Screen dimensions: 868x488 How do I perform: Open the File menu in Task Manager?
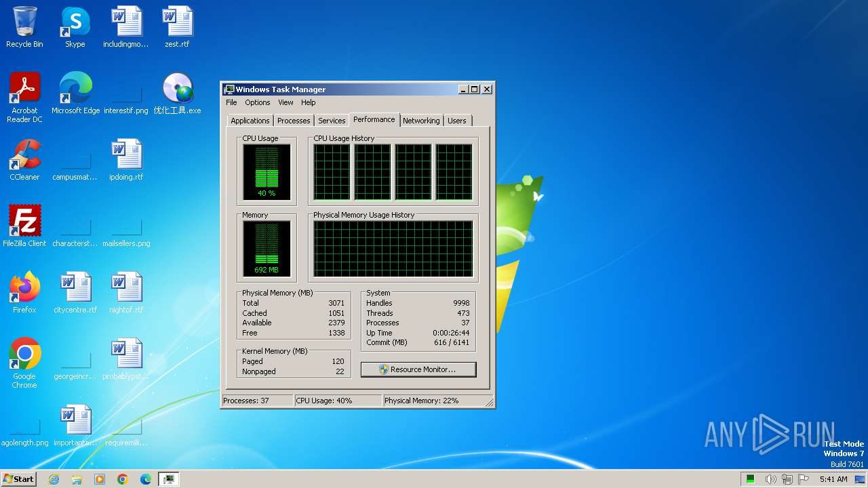point(231,102)
